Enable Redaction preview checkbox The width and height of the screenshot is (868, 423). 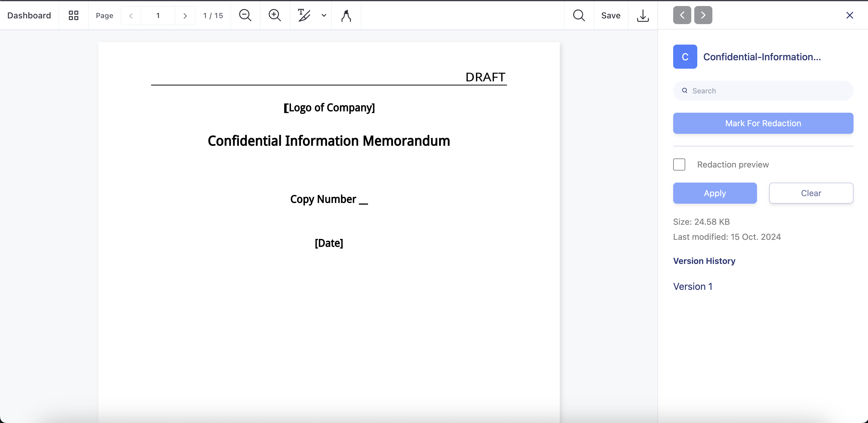(679, 164)
